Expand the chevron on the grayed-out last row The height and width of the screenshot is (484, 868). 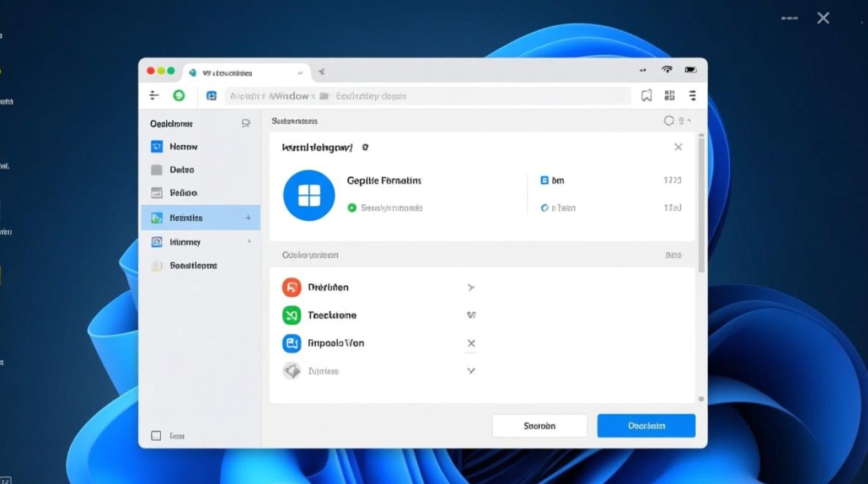471,371
